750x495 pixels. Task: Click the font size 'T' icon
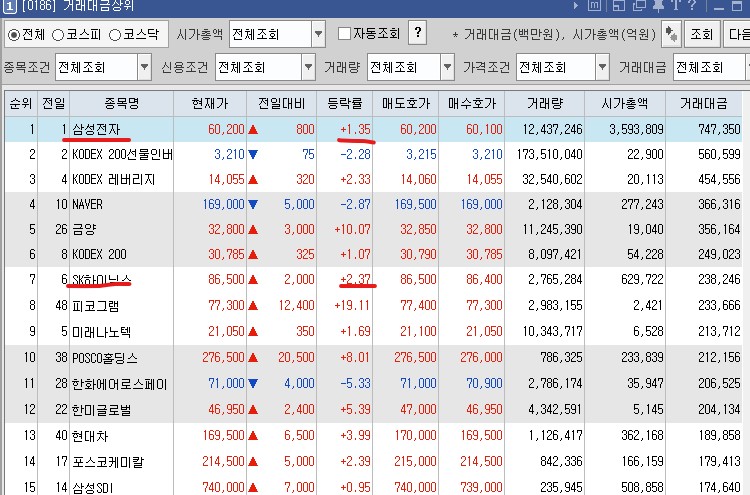click(x=675, y=6)
